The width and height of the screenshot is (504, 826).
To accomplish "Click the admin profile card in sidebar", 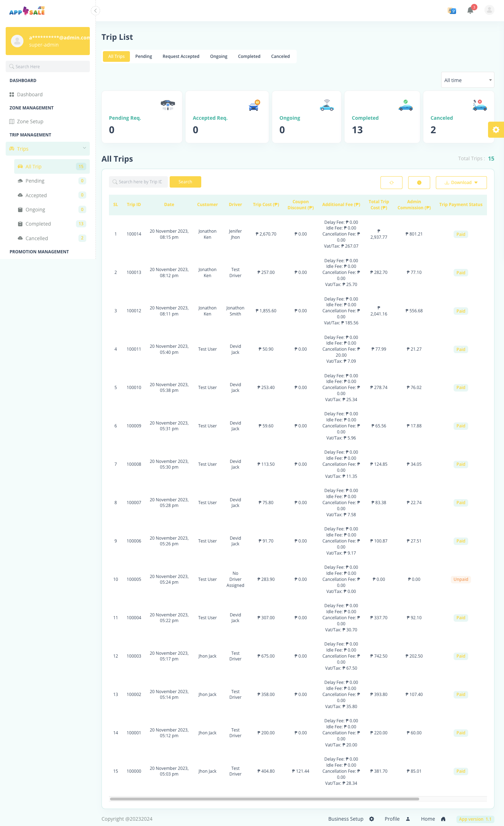I will (48, 41).
